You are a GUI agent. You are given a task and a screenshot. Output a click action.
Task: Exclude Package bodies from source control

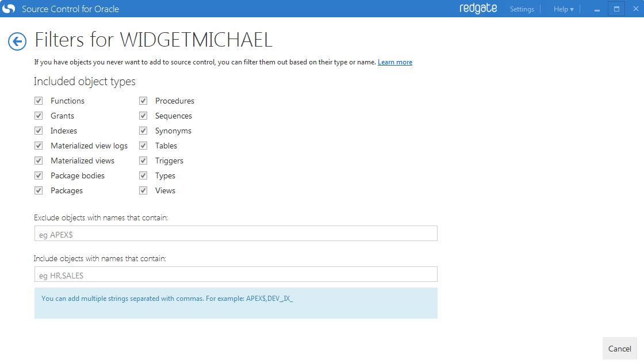[x=39, y=175]
